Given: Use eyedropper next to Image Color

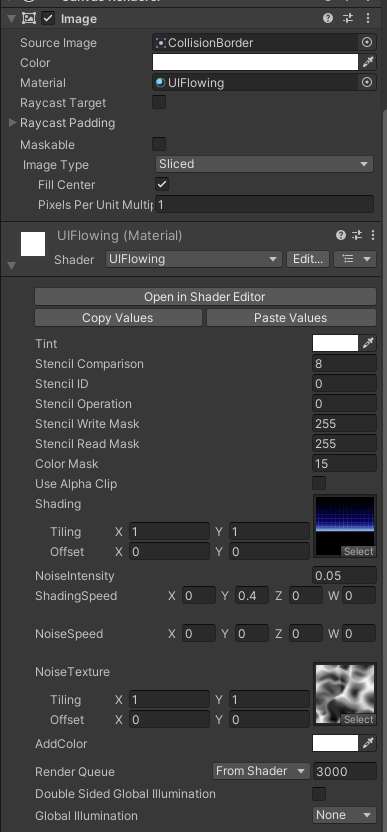Looking at the screenshot, I should tap(368, 63).
